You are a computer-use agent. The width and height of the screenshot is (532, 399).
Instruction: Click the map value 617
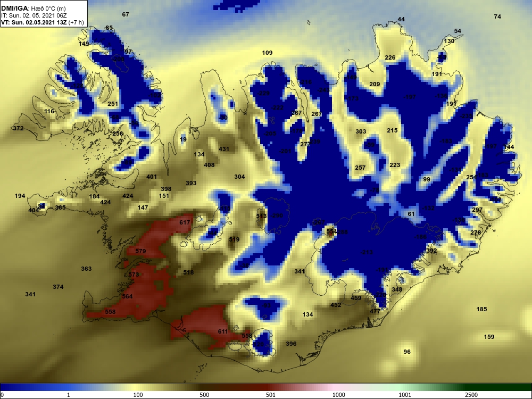click(x=185, y=222)
